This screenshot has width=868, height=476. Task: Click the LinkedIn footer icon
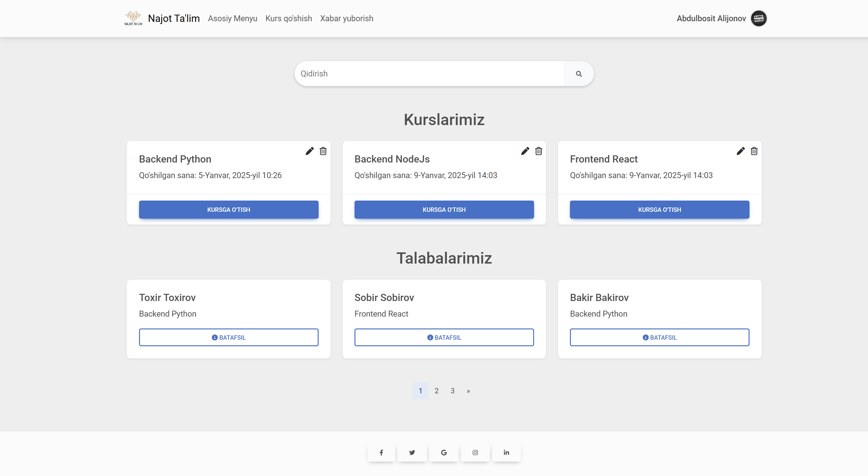pyautogui.click(x=506, y=452)
